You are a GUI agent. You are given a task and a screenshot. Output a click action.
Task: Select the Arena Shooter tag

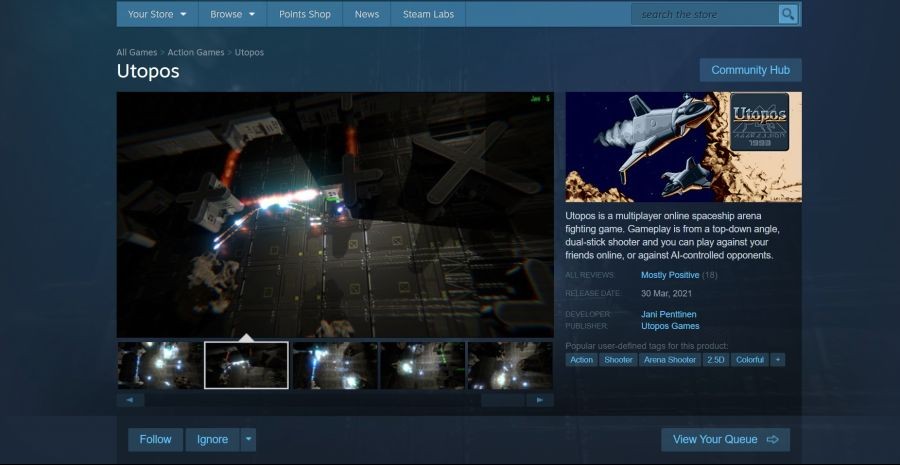(670, 360)
